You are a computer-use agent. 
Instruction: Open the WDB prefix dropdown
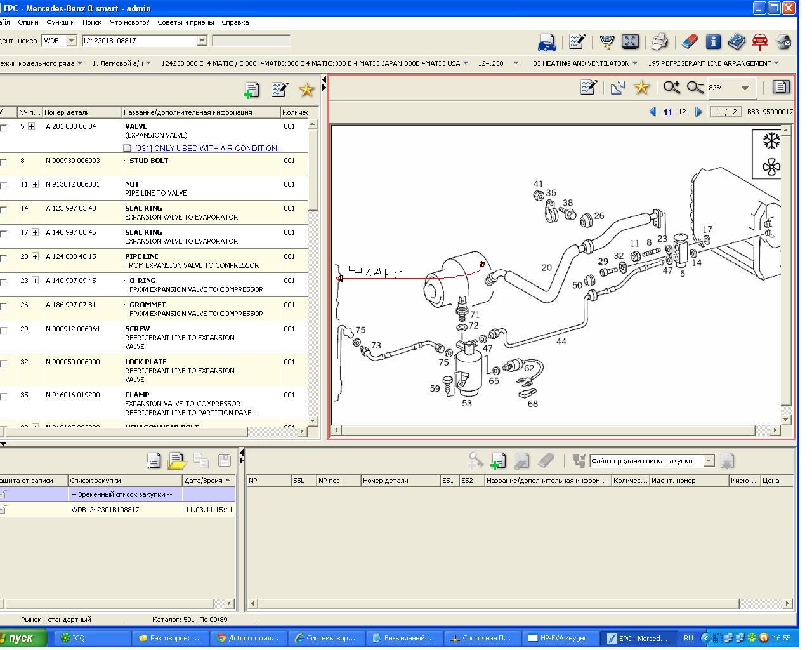tap(71, 41)
